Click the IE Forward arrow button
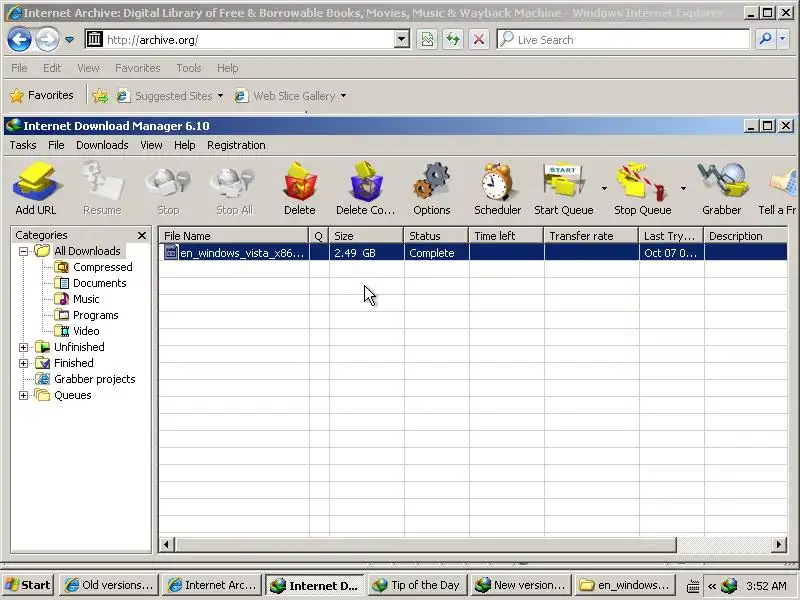This screenshot has height=600, width=800. tap(47, 39)
